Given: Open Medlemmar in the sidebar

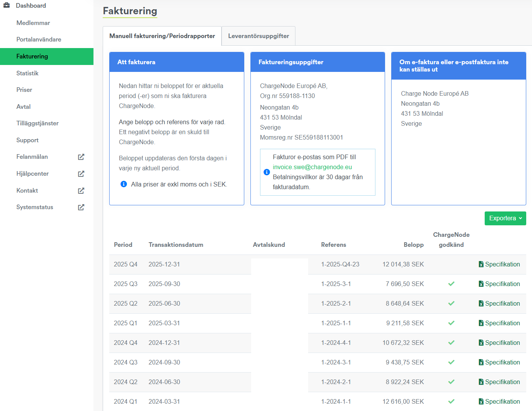Looking at the screenshot, I should tap(33, 23).
